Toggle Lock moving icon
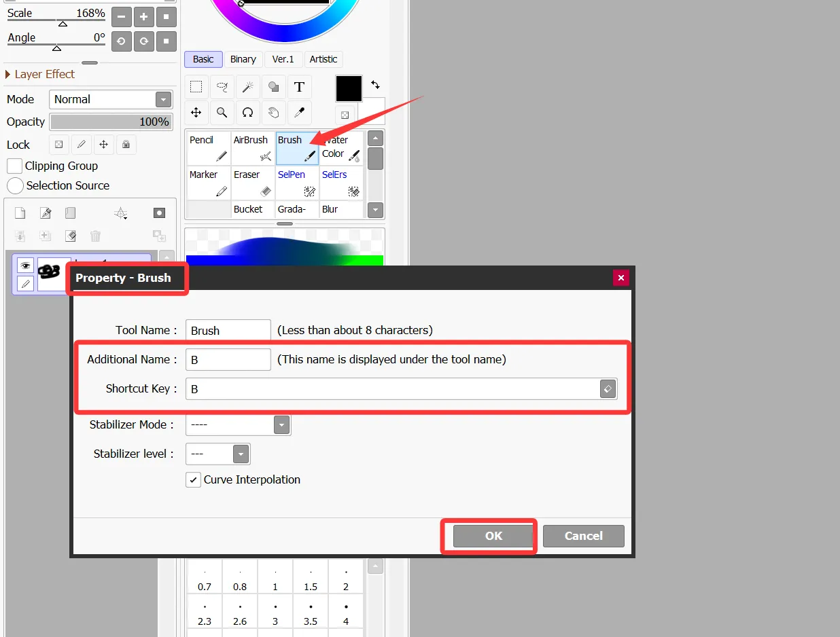Viewport: 840px width, 637px height. (x=103, y=144)
